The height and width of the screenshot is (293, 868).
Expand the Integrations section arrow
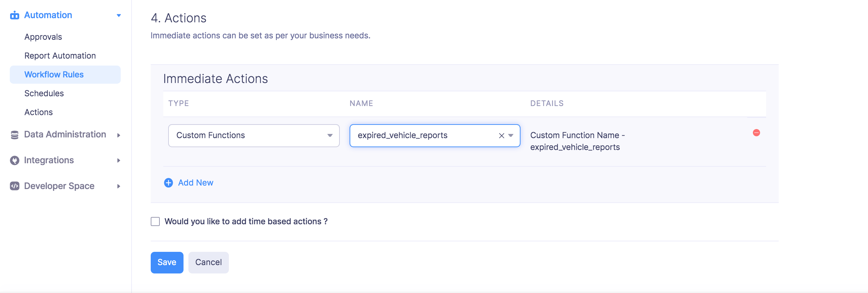point(119,160)
